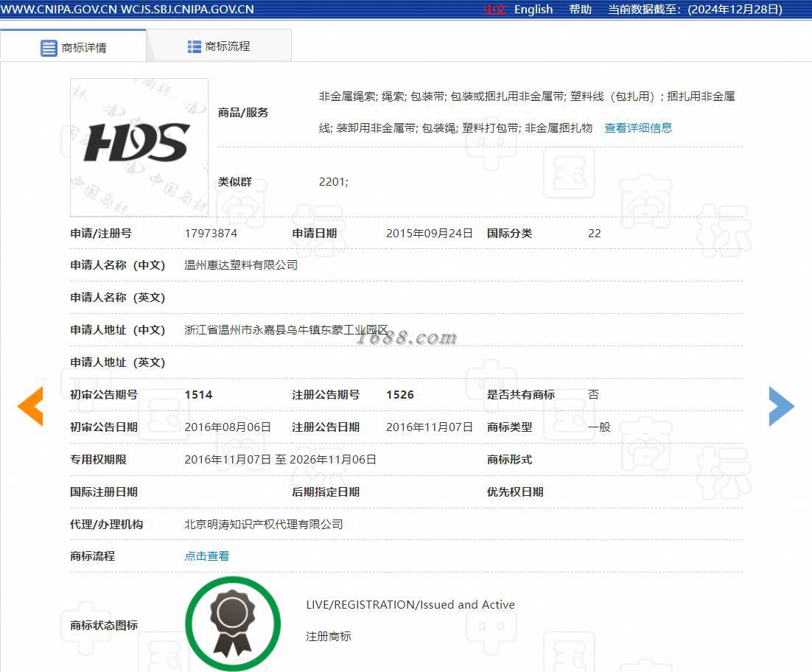Select agency name 北京明涛知识产权代理有限公司
Screen dimensions: 812x672
[264, 525]
